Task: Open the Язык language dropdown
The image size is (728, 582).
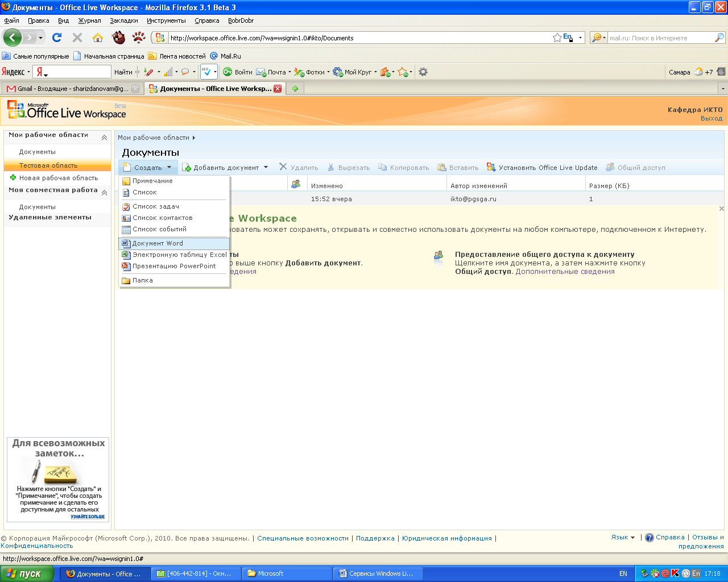Action: tap(623, 537)
